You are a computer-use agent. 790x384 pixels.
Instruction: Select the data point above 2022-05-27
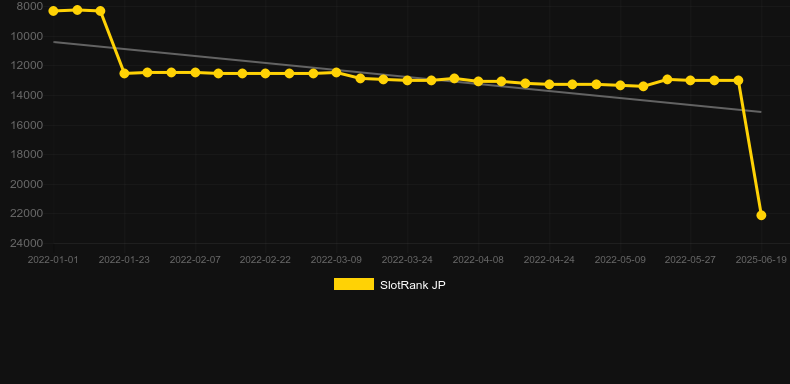[x=690, y=80]
